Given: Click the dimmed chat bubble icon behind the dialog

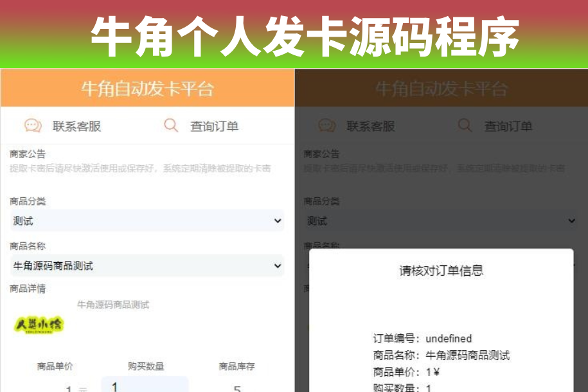Looking at the screenshot, I should click(327, 126).
